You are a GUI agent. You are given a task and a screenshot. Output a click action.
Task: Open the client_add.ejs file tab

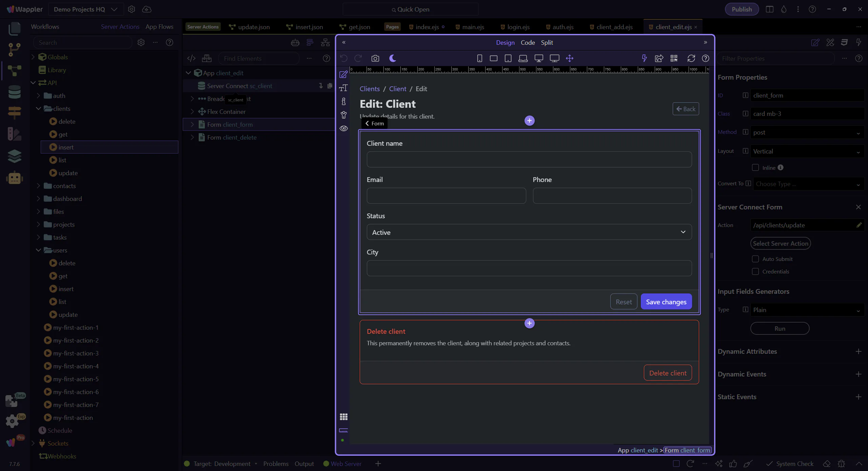click(x=614, y=27)
